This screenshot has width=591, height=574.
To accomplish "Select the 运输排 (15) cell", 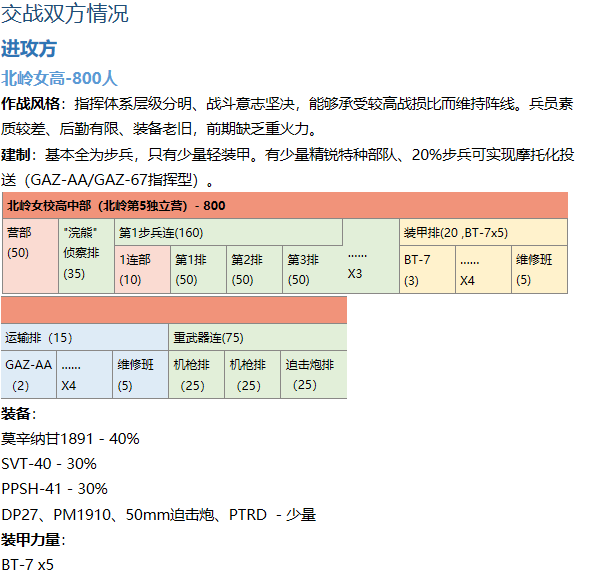I will pos(85,337).
